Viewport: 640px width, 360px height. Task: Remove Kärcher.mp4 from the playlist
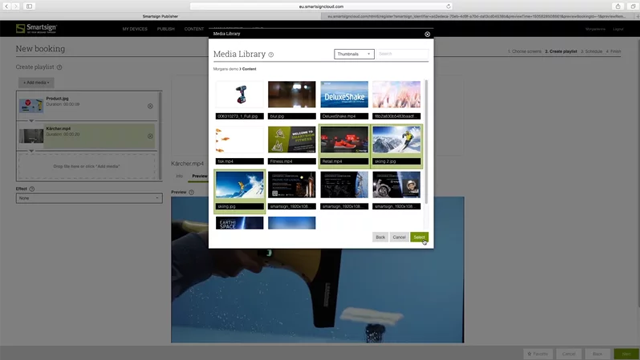pos(150,136)
